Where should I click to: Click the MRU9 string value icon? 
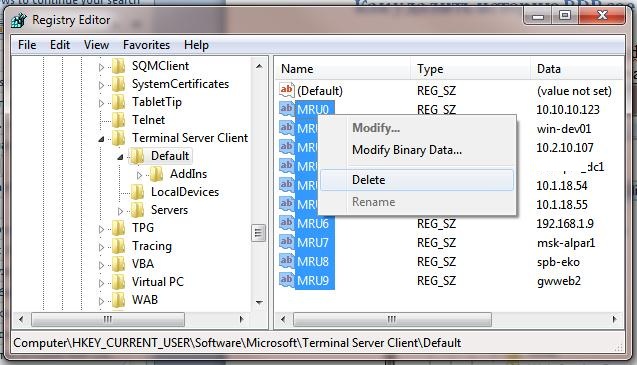287,280
